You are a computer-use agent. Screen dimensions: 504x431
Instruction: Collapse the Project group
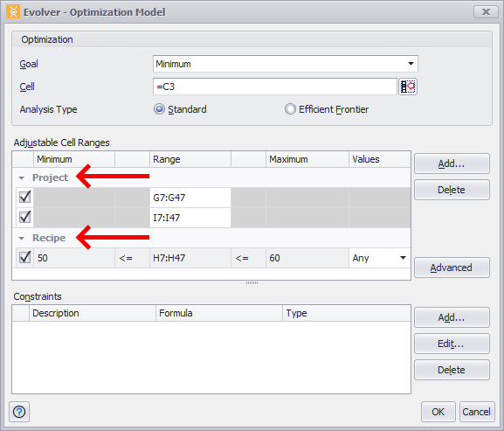(22, 177)
